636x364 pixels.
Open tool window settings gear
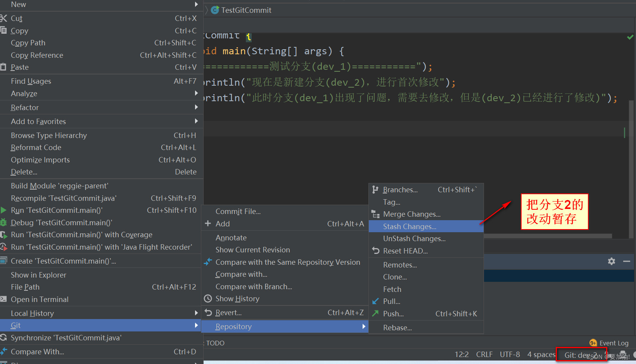(612, 261)
